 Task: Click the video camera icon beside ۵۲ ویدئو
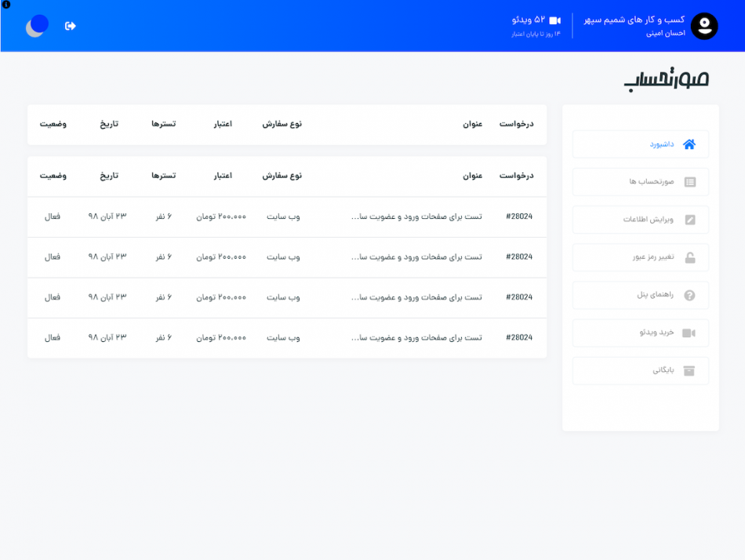click(555, 20)
